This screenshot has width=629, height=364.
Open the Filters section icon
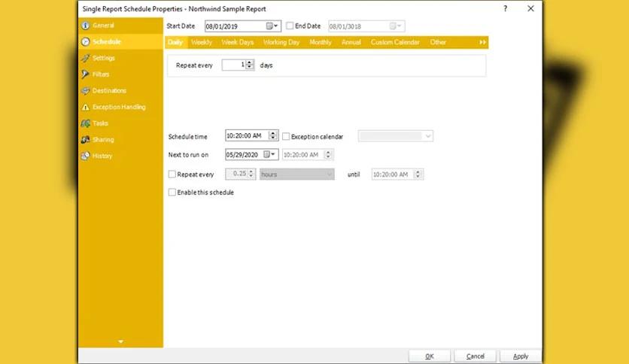tap(86, 74)
